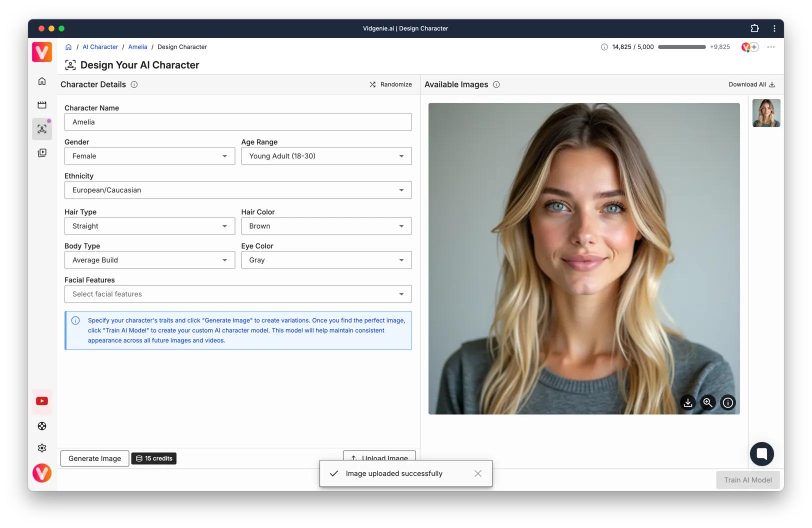Click the YouTube icon in sidebar
This screenshot has height=528, width=812.
tap(42, 401)
